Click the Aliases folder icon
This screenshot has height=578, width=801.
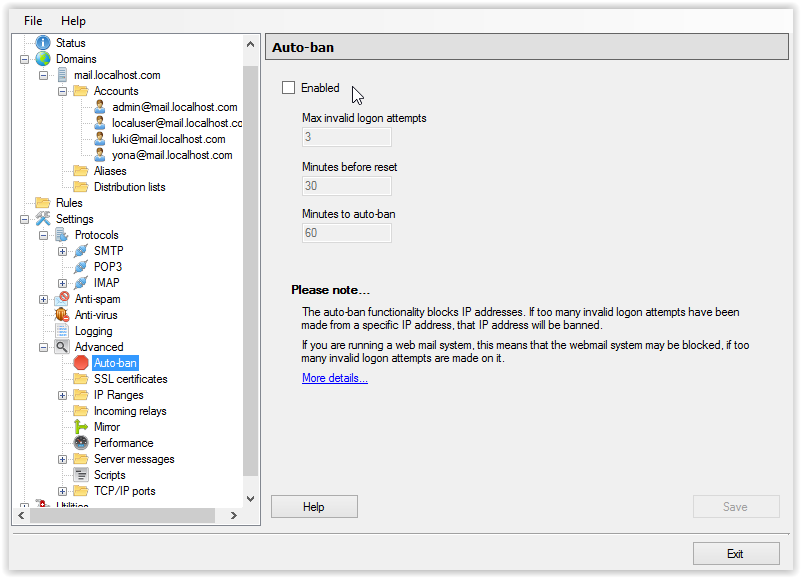[x=81, y=171]
